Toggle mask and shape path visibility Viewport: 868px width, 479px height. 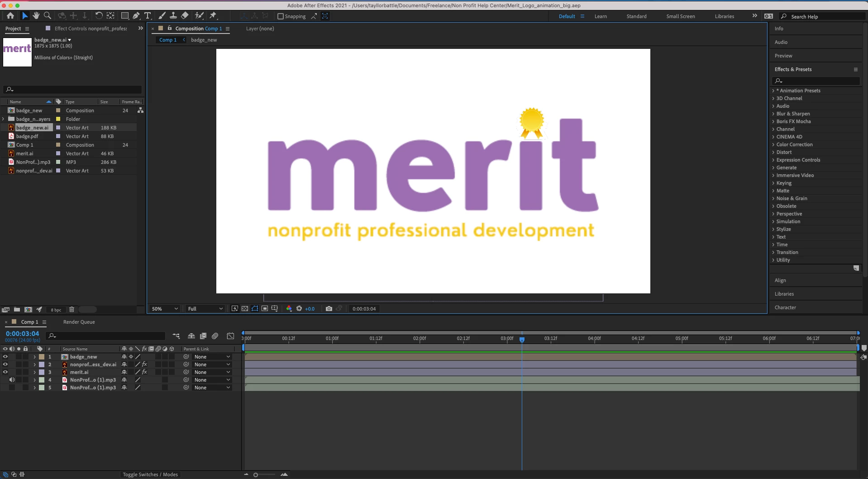pos(255,309)
